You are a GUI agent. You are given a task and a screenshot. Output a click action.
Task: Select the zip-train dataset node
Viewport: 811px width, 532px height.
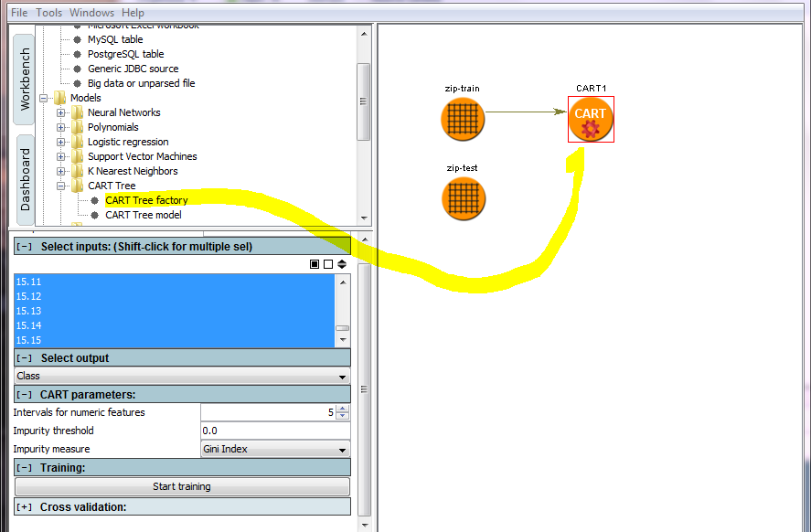tap(463, 119)
